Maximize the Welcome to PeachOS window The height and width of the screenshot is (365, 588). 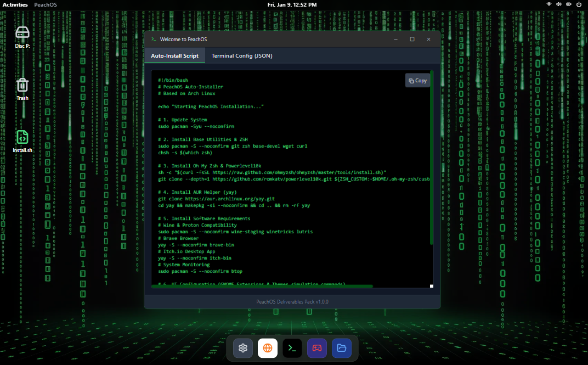pyautogui.click(x=412, y=39)
